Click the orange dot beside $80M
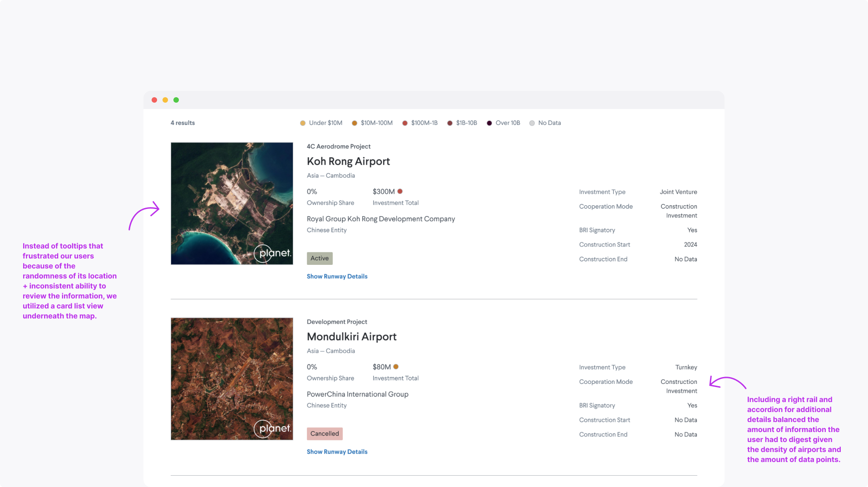Screen dimensions: 868x487 [x=396, y=367]
